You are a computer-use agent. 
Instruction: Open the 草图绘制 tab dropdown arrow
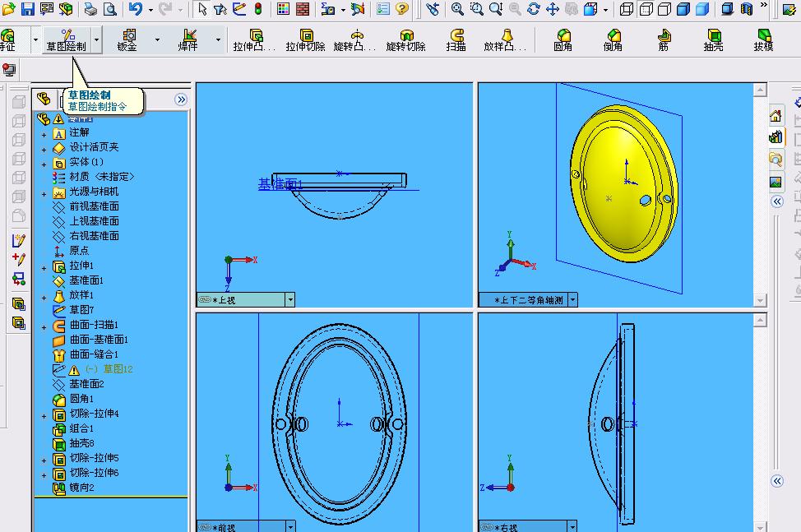[x=96, y=39]
